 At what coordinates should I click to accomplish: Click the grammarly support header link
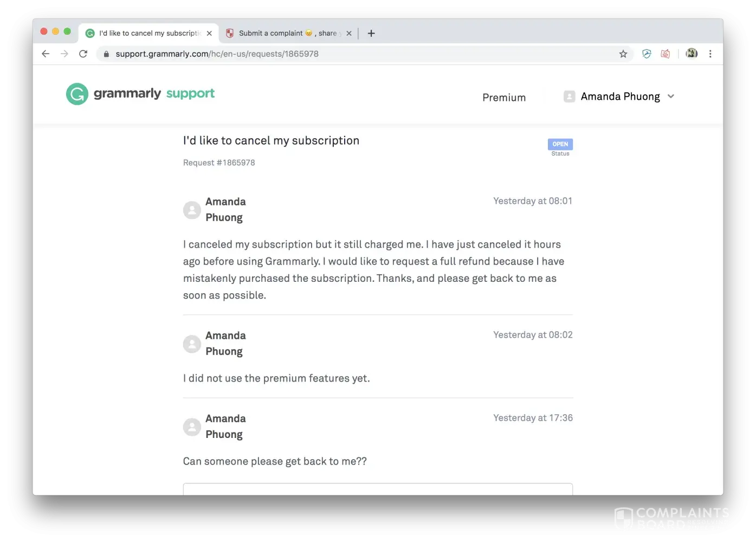click(x=154, y=93)
